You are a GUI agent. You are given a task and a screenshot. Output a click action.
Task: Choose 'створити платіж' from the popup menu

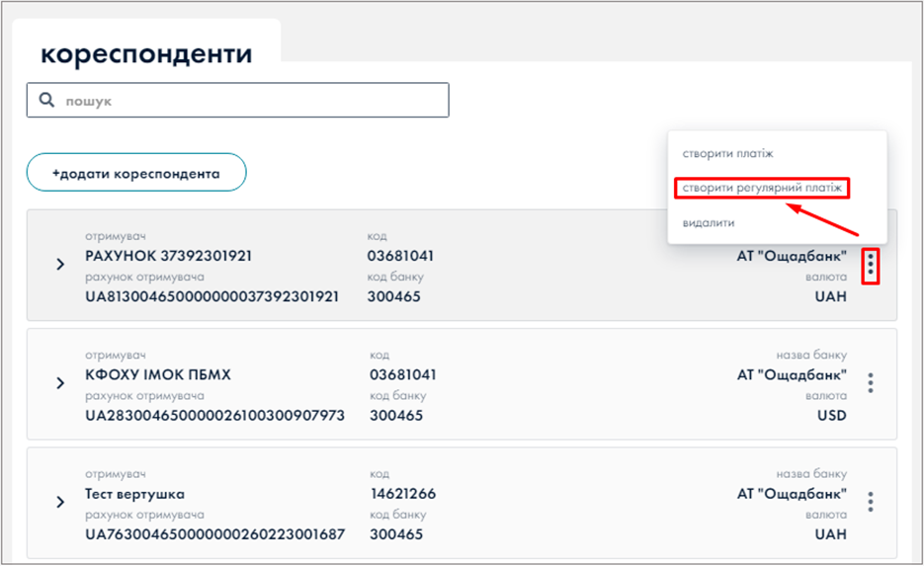[x=727, y=153]
